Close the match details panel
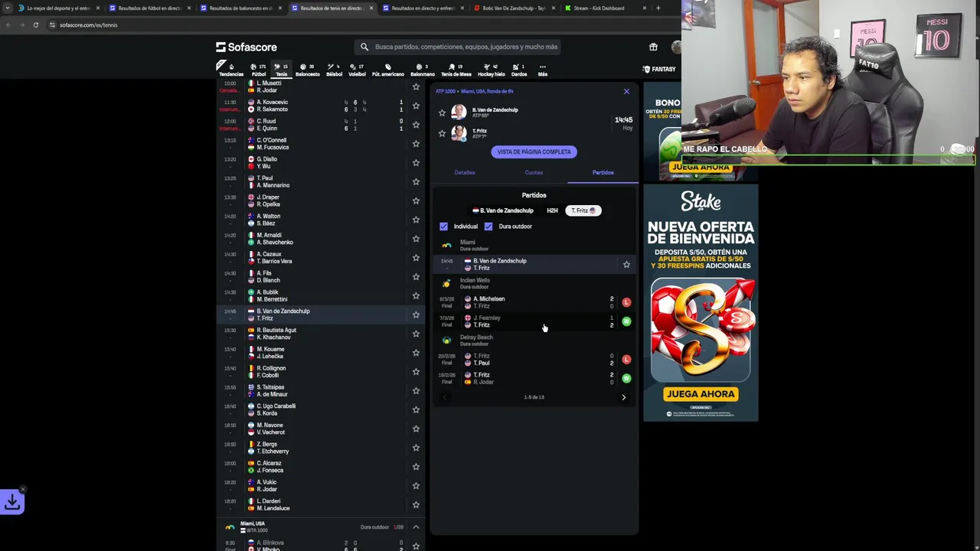 coord(626,92)
